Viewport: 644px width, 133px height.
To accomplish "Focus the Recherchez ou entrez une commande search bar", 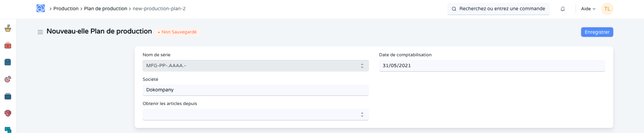I will [x=498, y=9].
